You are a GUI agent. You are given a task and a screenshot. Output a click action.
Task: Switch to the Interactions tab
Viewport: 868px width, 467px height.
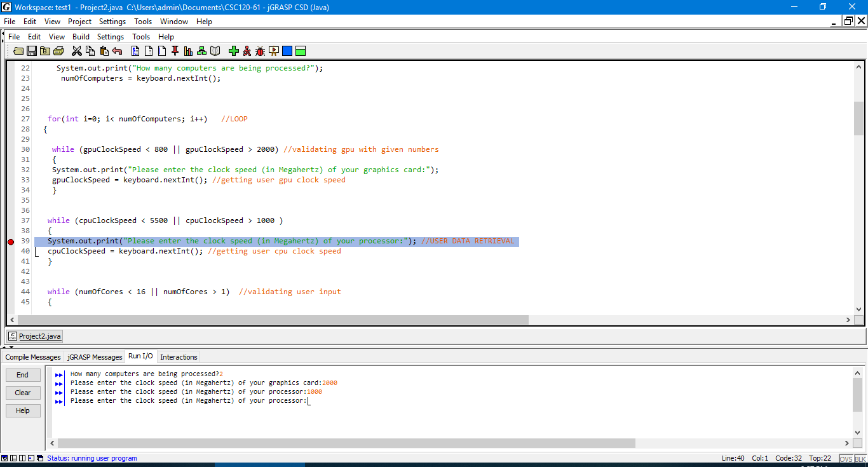coord(178,357)
